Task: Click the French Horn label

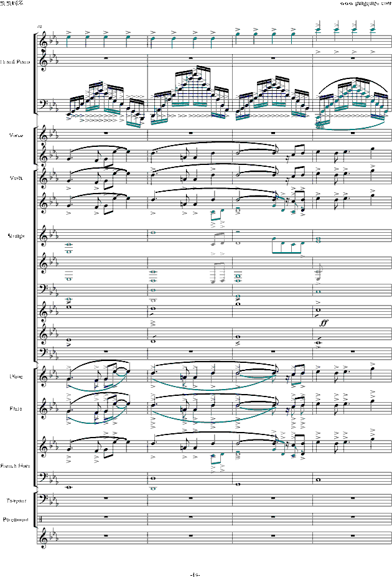Action: [15, 465]
